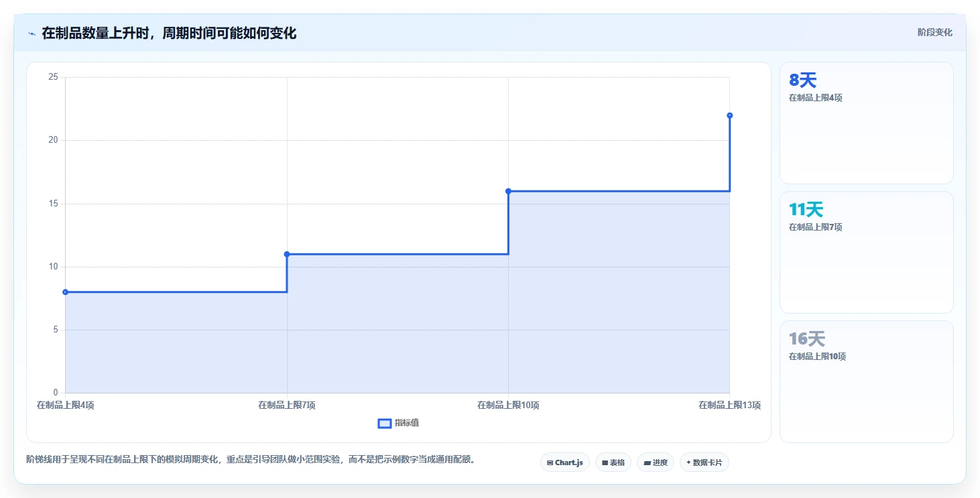This screenshot has width=980, height=498.
Task: Click the y-axis tick label 20
Action: [54, 140]
